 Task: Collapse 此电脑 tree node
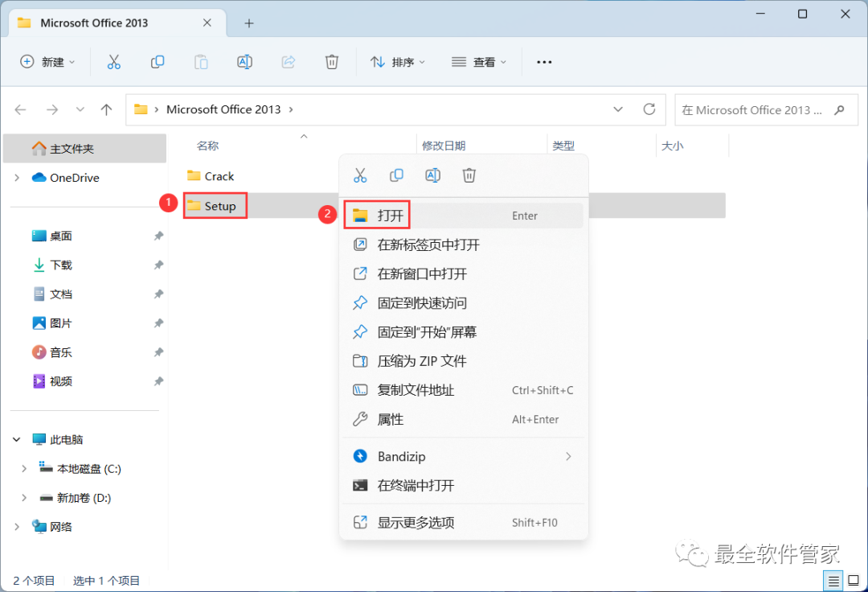tap(17, 440)
